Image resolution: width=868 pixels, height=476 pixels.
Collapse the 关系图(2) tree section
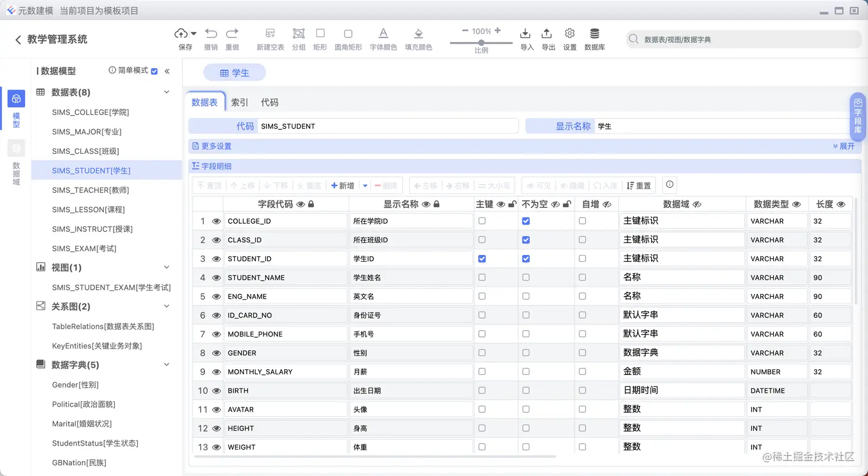(x=167, y=307)
